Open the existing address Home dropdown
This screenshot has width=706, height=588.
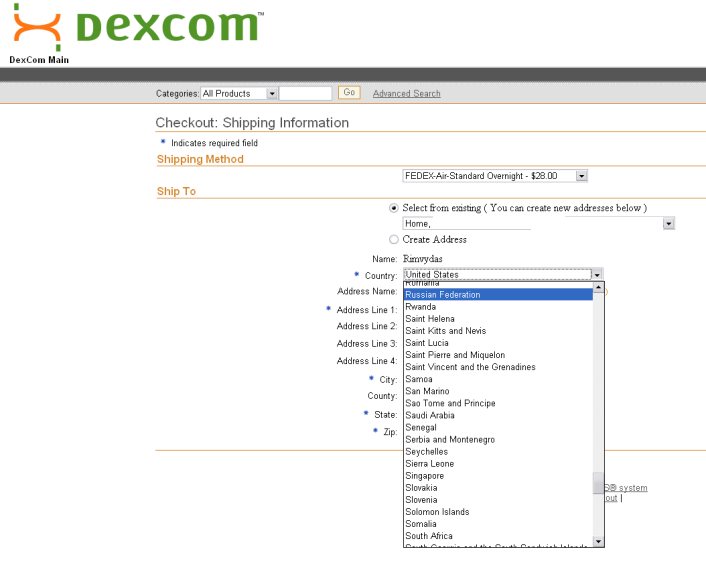click(x=669, y=224)
